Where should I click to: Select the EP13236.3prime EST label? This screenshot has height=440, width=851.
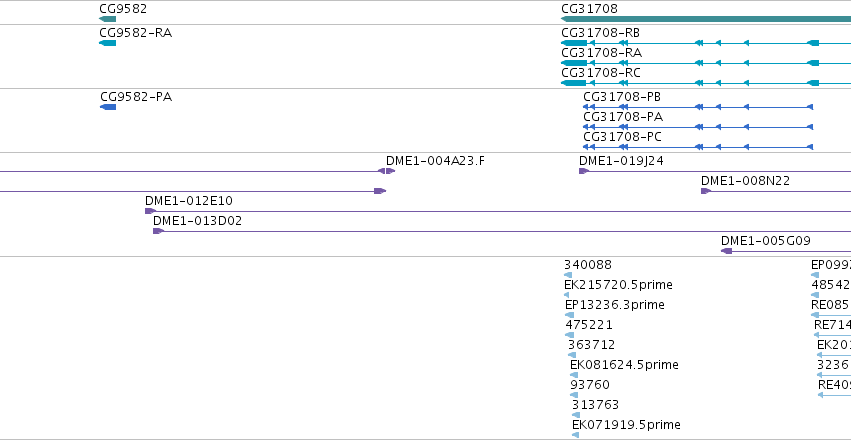pyautogui.click(x=614, y=304)
